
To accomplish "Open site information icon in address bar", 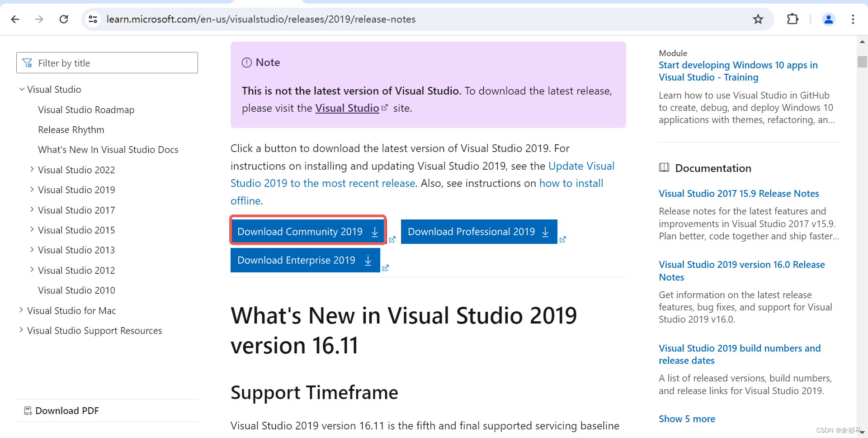I will [x=93, y=19].
